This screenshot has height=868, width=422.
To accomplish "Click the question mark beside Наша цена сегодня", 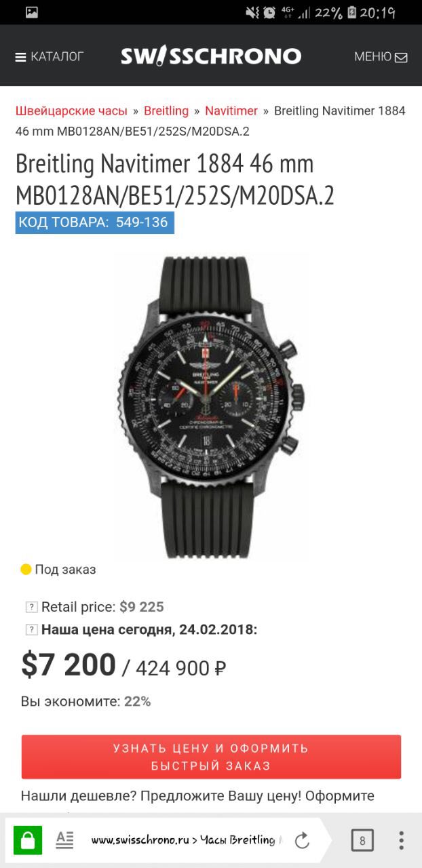I will [x=31, y=630].
